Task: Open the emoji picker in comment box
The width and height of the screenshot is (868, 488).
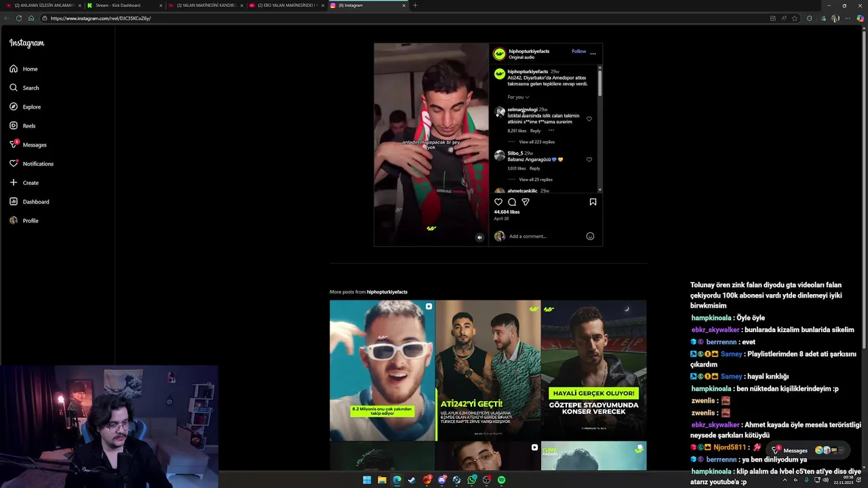Action: pyautogui.click(x=590, y=236)
